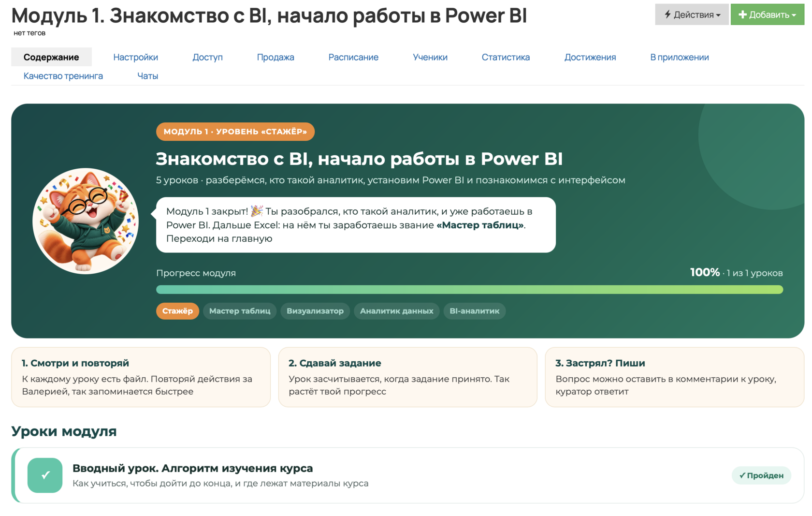
Task: Click the Пройден status badge
Action: tap(761, 475)
